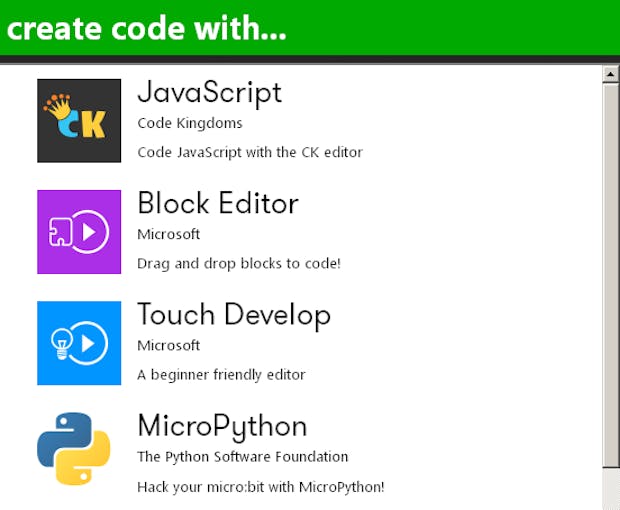Click 'A beginner friendly editor' description
The width and height of the screenshot is (620, 510).
click(x=221, y=375)
